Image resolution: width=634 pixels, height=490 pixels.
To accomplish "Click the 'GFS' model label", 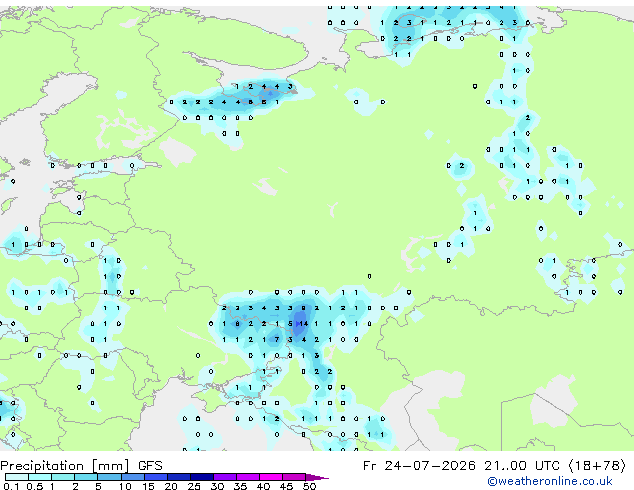I will tap(150, 466).
